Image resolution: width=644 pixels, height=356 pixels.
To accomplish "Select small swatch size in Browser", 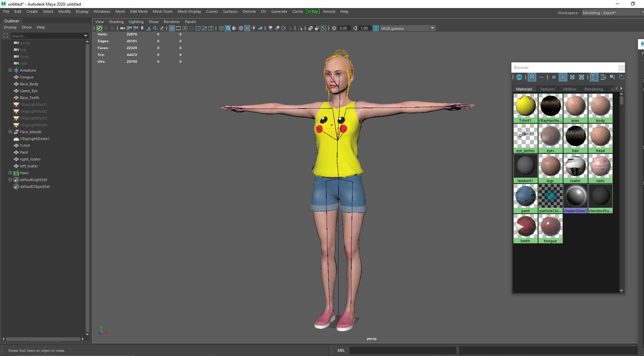I will point(554,77).
